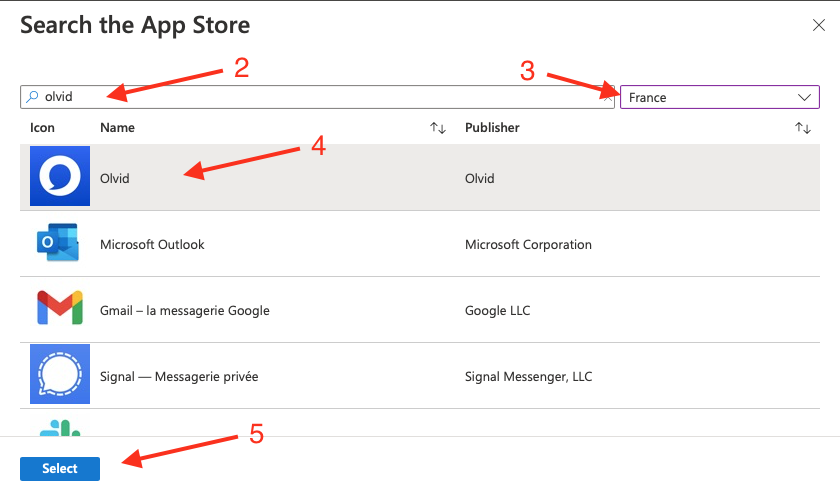Select the Microsoft Outlook result row
Image resolution: width=840 pixels, height=499 pixels.
click(x=419, y=244)
